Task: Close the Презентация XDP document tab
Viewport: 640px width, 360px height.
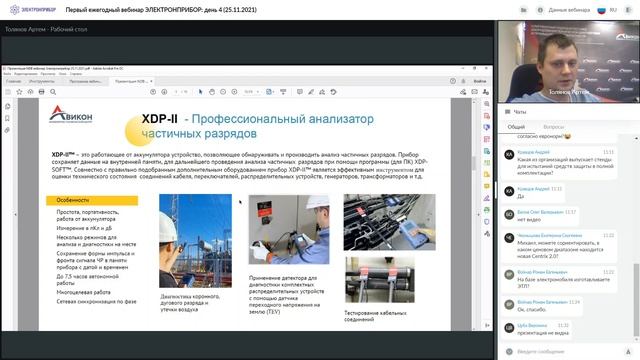Action: 151,81
